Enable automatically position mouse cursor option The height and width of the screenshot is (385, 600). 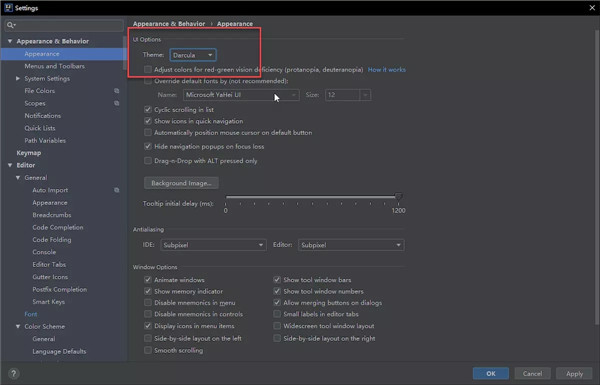coord(148,132)
